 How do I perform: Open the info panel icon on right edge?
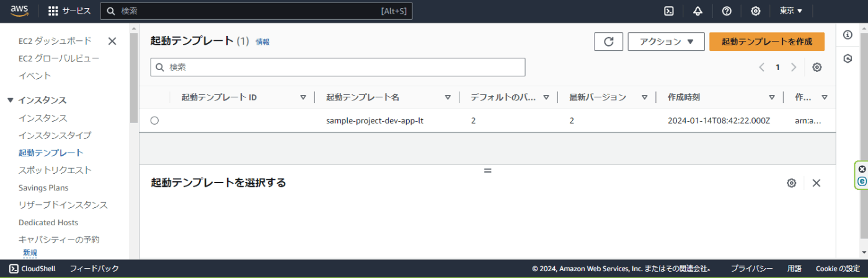tap(848, 35)
